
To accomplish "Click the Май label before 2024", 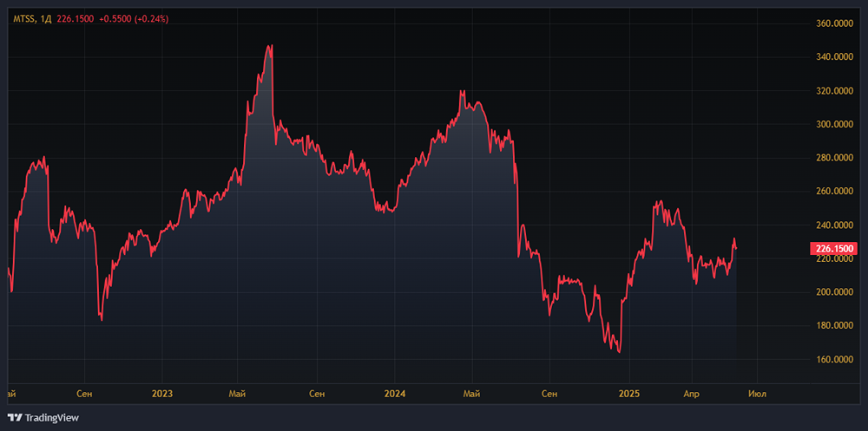I will click(238, 394).
